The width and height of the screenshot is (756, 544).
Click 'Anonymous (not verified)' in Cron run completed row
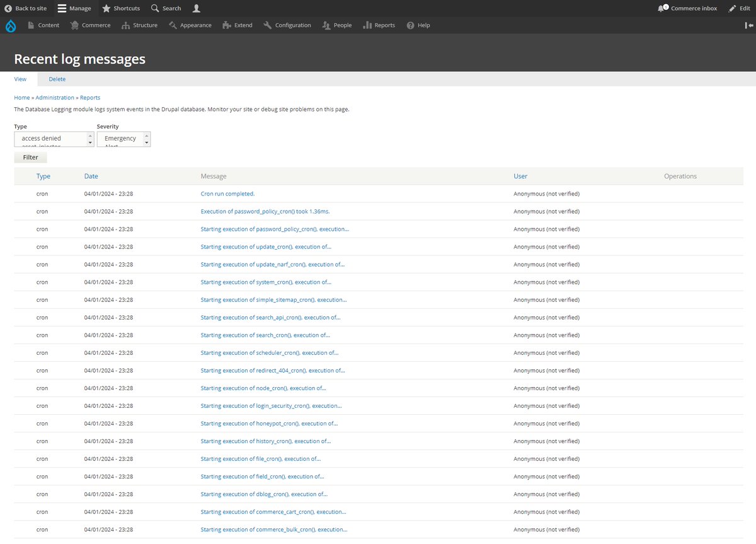[546, 194]
